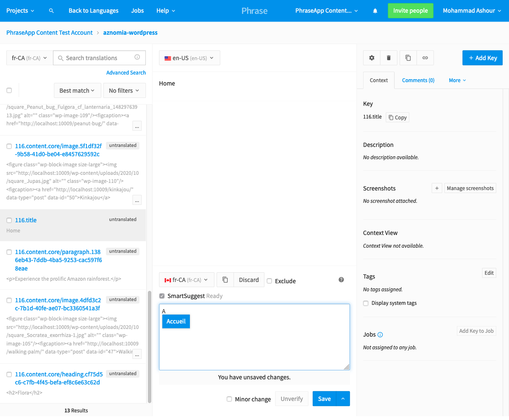Select the Accueil SmartSuggest suggestion
This screenshot has height=420, width=509.
[x=176, y=321]
